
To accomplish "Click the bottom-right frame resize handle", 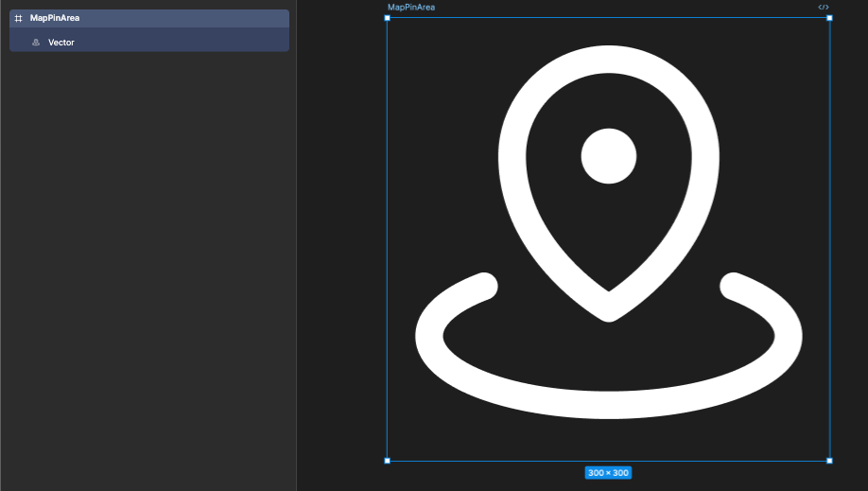I will point(829,461).
